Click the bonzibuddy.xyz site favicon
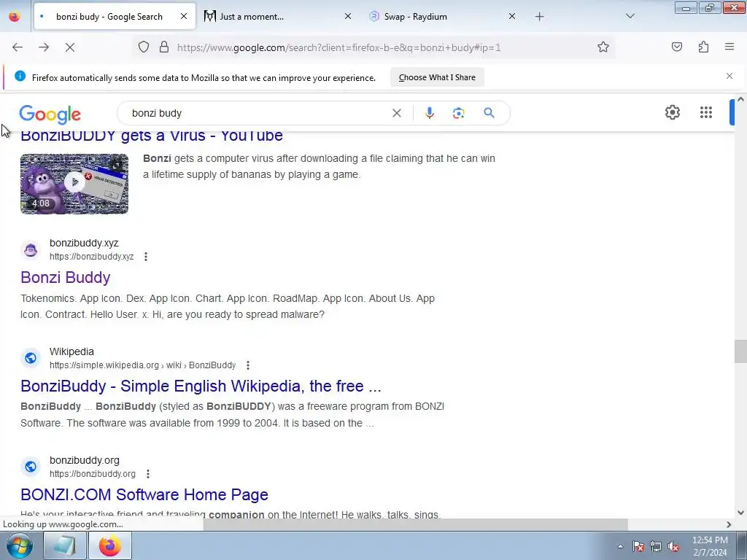Image resolution: width=747 pixels, height=560 pixels. click(x=31, y=249)
